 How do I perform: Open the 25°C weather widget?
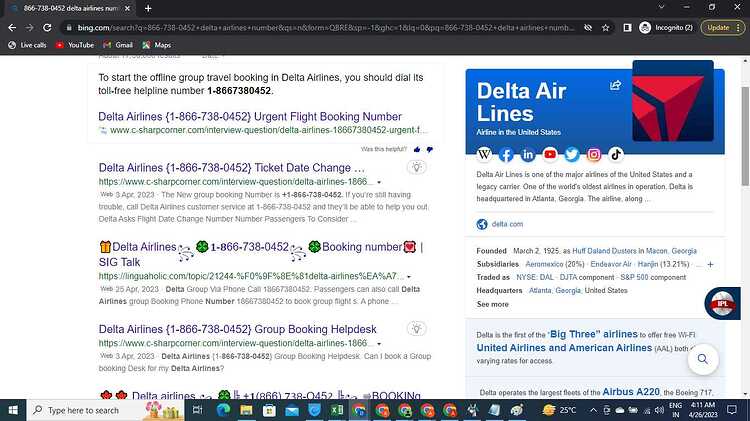[560, 410]
